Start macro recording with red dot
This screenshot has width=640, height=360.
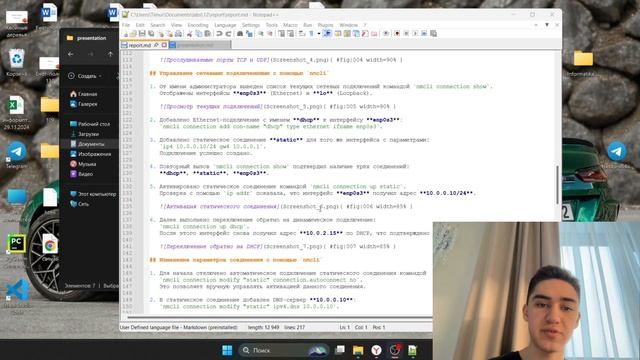398,33
